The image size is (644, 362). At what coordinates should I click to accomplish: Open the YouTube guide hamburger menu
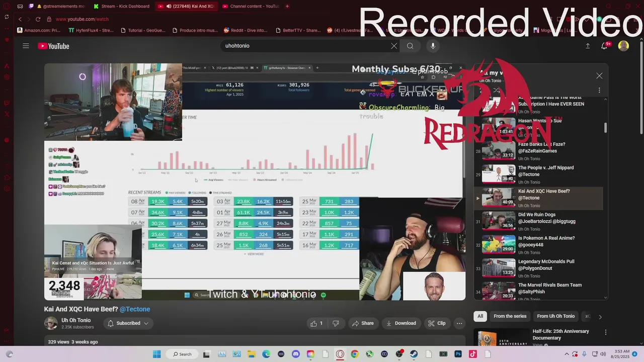pos(26,46)
